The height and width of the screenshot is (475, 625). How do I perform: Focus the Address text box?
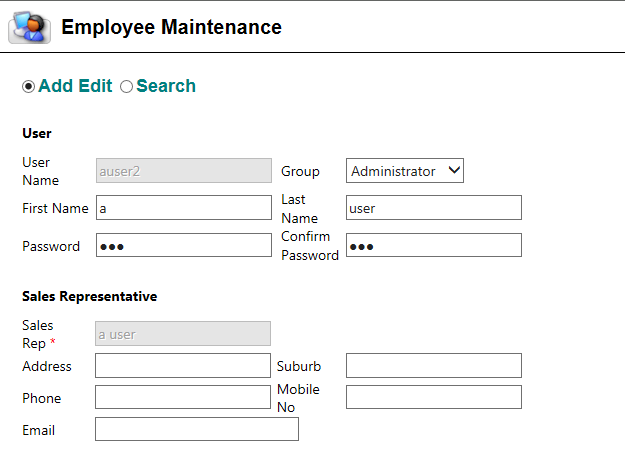(183, 365)
